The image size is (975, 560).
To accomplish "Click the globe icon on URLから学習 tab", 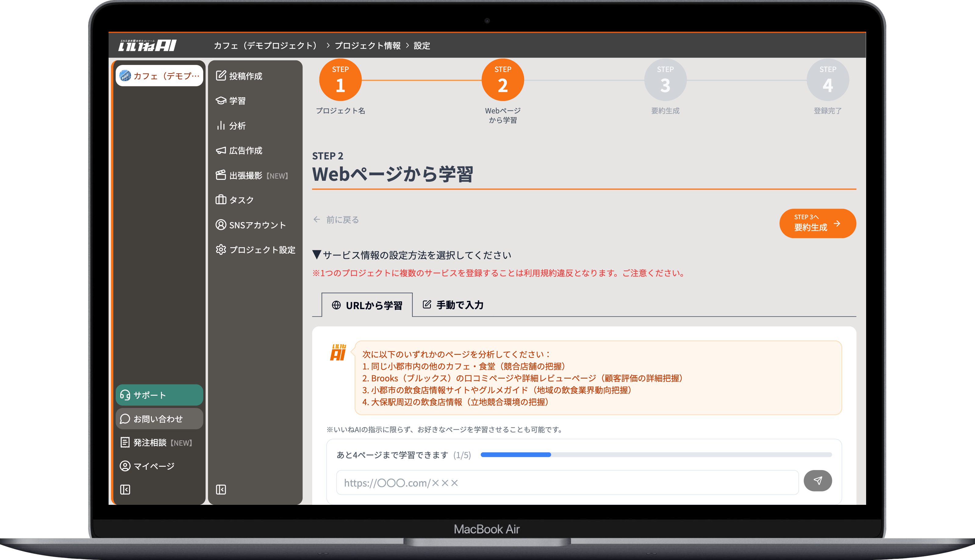I will (x=336, y=305).
